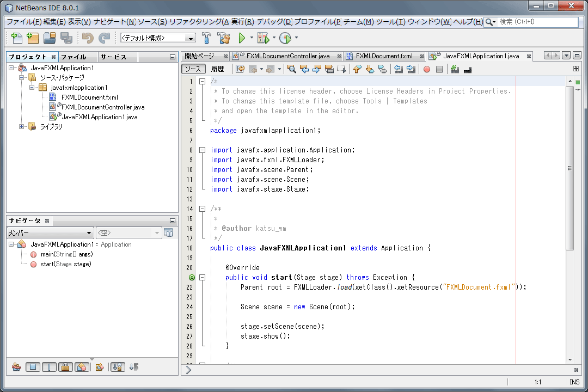The image size is (588, 392).
Task: Open the ツール(T) menu
Action: 390,22
